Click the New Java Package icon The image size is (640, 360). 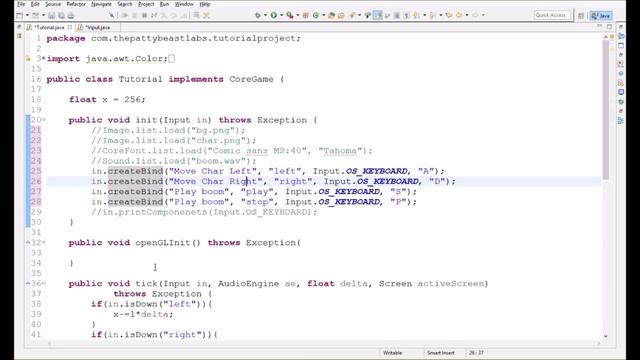(305, 15)
